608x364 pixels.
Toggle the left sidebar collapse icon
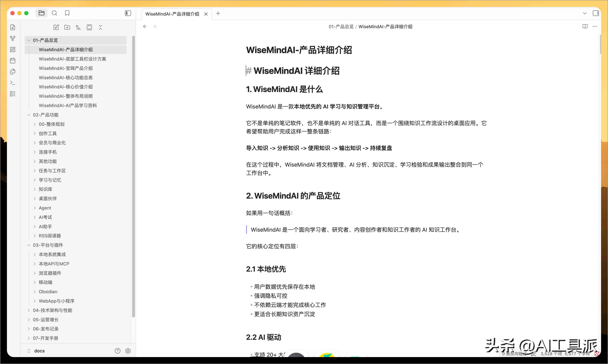128,13
